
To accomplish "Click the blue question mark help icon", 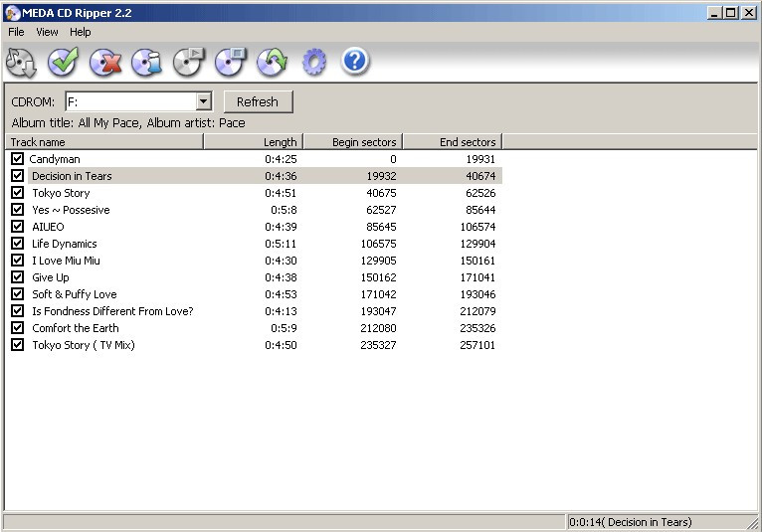I will click(355, 61).
